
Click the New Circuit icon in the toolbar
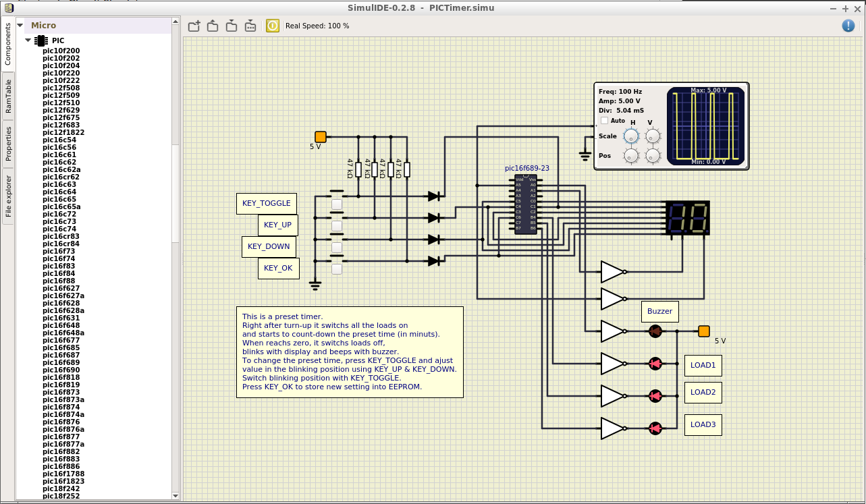(x=194, y=25)
